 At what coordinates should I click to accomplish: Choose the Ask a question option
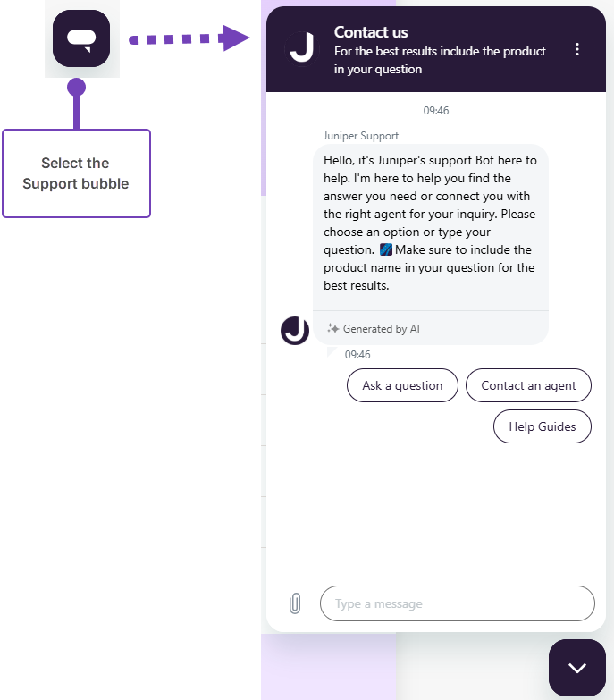pyautogui.click(x=402, y=385)
